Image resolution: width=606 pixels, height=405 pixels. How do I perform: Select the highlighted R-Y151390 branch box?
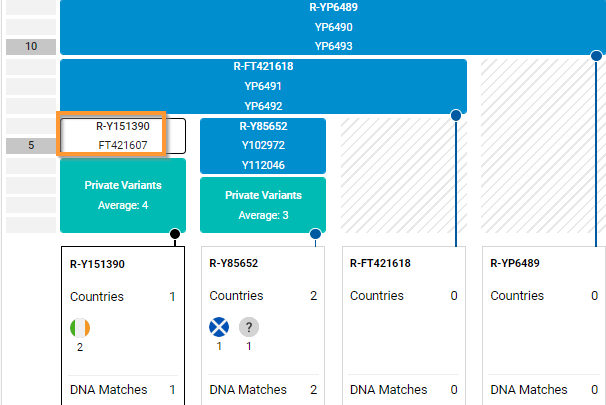(122, 136)
